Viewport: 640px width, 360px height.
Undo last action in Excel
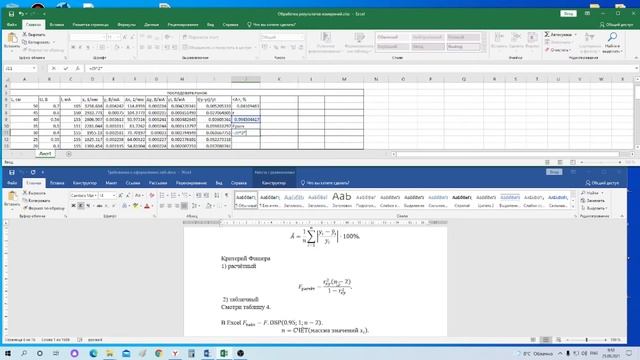point(21,14)
